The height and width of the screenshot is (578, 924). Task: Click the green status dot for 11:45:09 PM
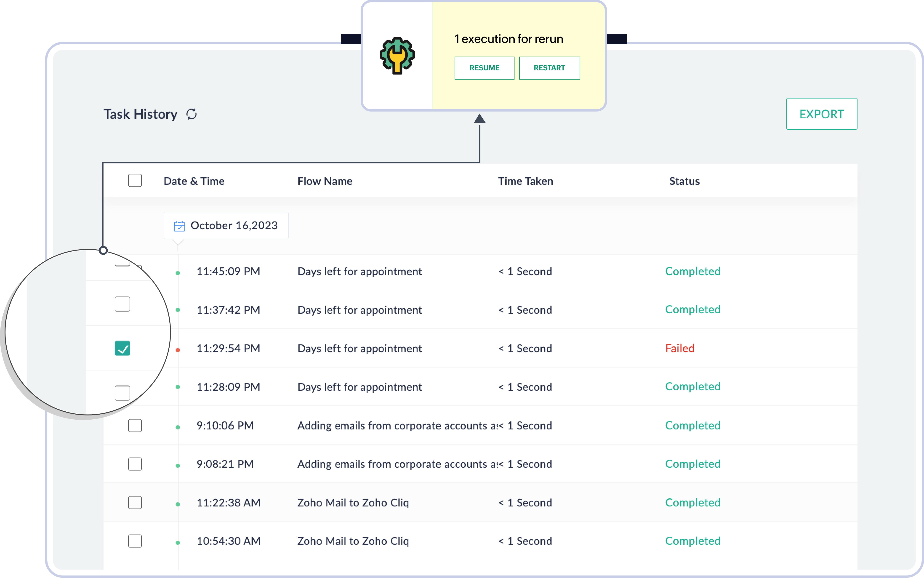click(x=178, y=273)
